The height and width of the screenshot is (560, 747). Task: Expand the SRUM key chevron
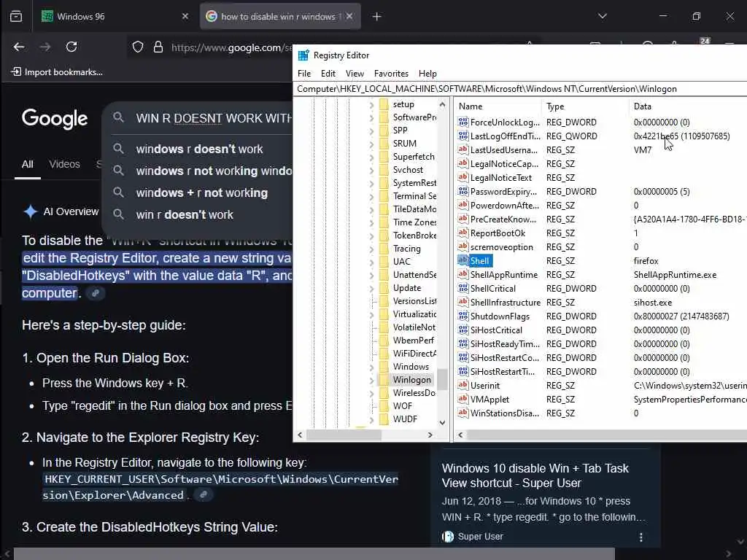tap(371, 144)
